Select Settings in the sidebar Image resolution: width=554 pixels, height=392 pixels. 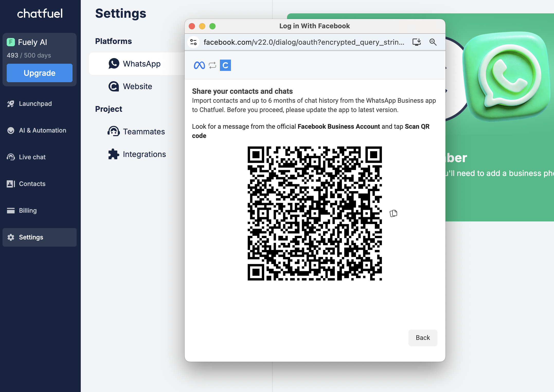[31, 237]
